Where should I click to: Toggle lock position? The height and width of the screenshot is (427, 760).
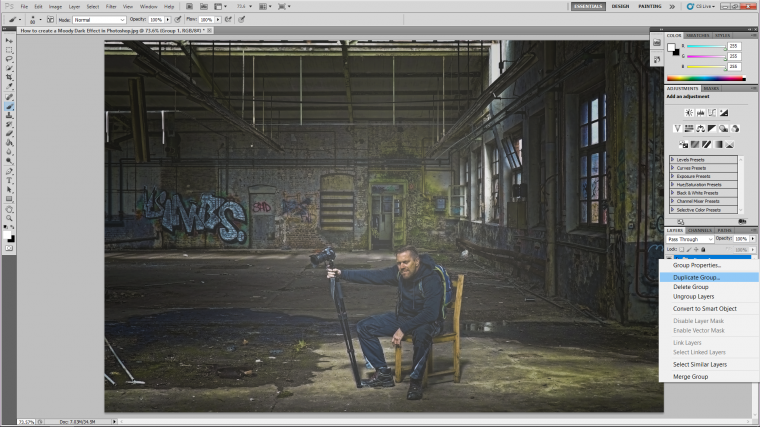[x=696, y=250]
